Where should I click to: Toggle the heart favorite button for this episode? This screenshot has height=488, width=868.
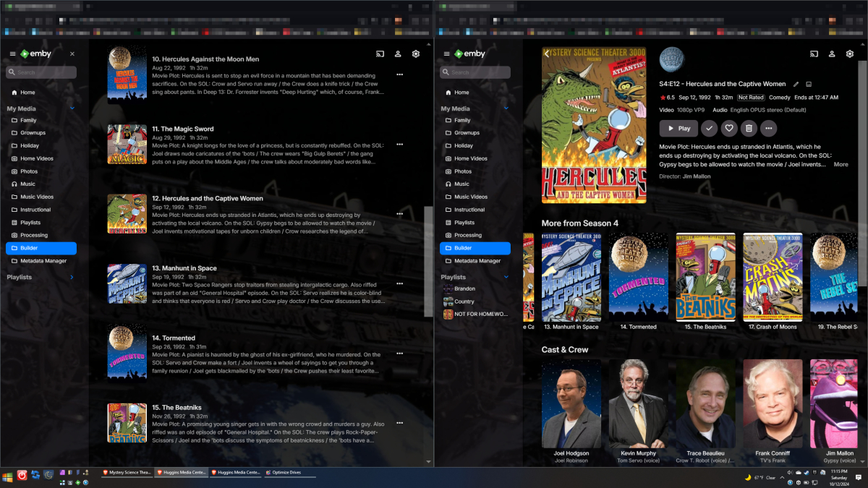point(729,128)
